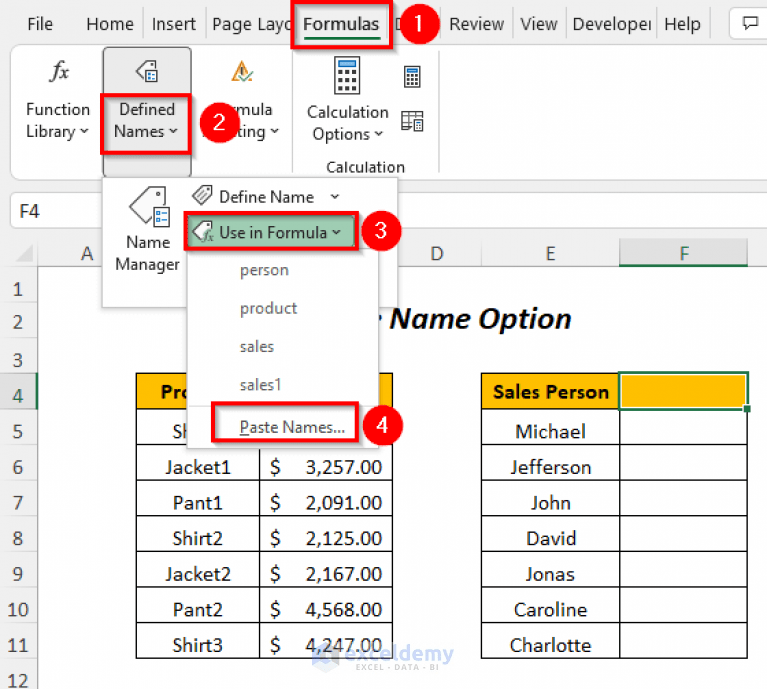Select Paste Names... menu entry
This screenshot has width=767, height=689.
click(x=292, y=427)
